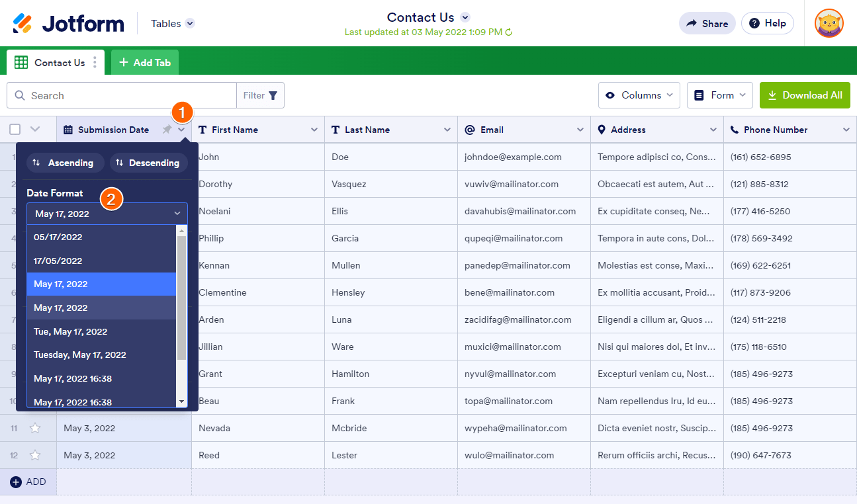Star the Nevada Mcbride row
857x504 pixels.
(x=35, y=428)
